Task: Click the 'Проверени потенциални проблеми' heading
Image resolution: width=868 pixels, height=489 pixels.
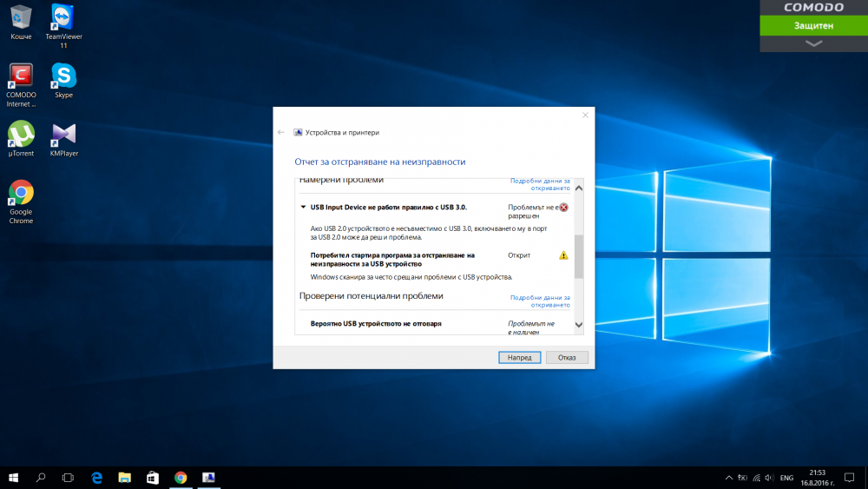Action: [371, 295]
